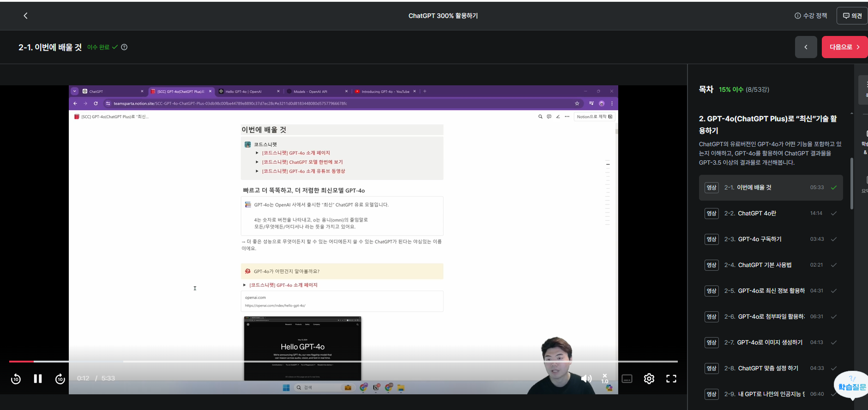Use the lesson list scrollbar
The width and height of the screenshot is (868, 410).
pyautogui.click(x=851, y=184)
